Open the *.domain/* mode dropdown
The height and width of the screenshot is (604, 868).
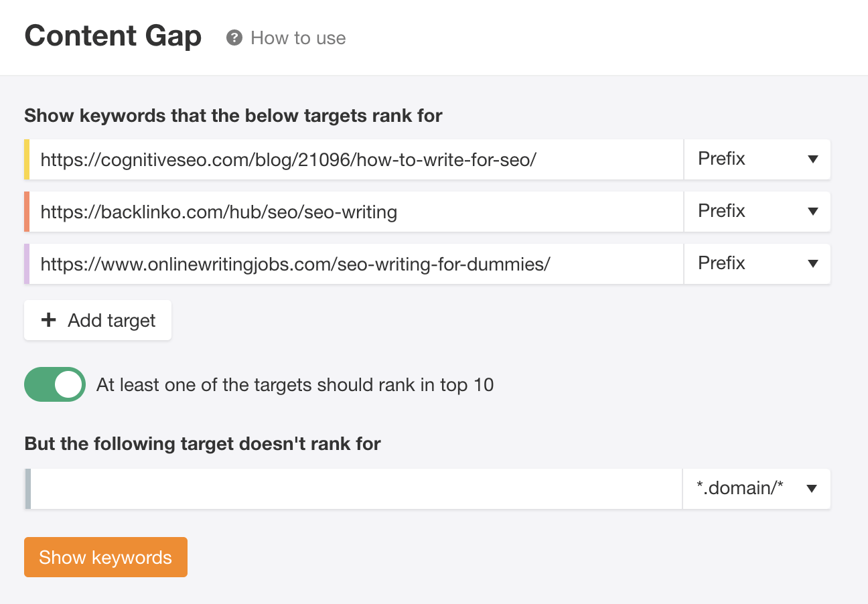pyautogui.click(x=757, y=489)
